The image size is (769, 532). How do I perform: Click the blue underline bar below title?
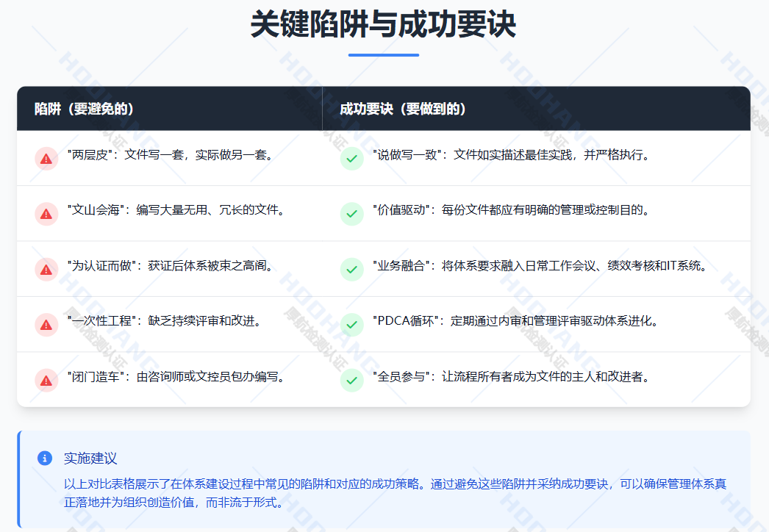pos(383,55)
